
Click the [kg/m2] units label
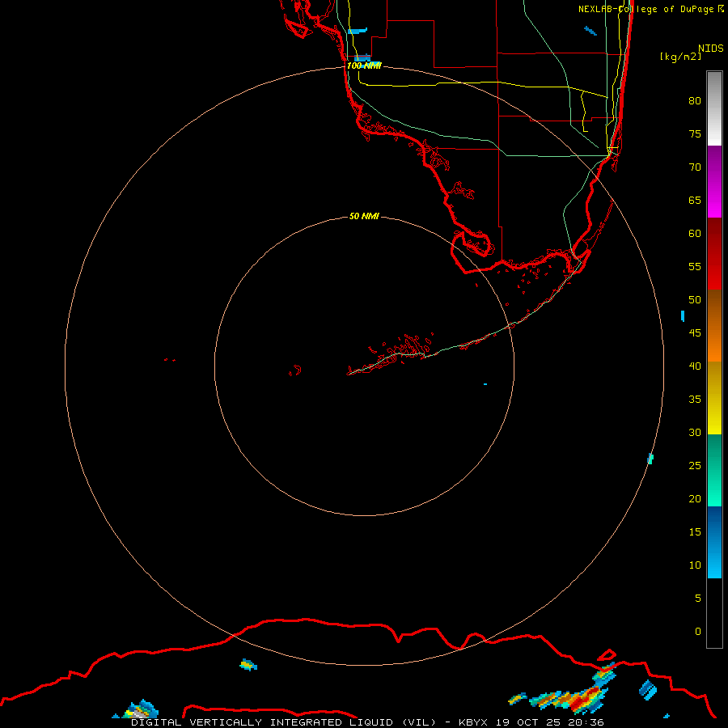tap(680, 57)
